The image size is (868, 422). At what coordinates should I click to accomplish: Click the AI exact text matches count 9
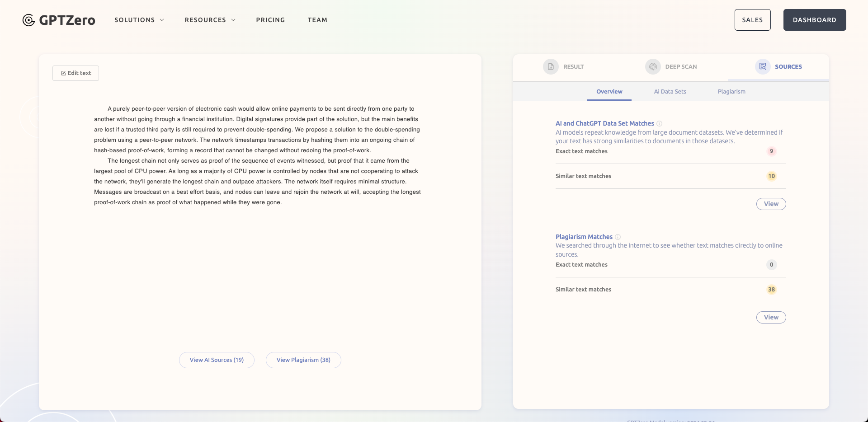(x=772, y=151)
